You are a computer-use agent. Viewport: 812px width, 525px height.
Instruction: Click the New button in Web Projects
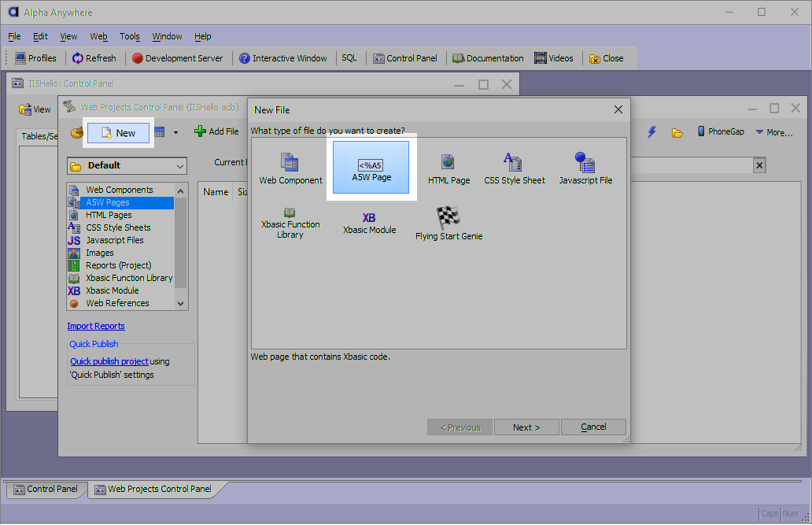pos(118,133)
